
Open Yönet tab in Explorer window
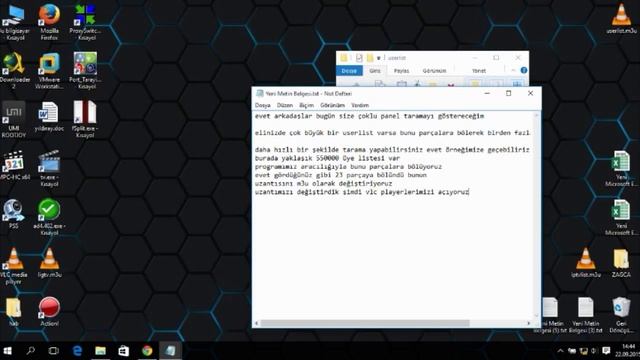click(x=479, y=71)
